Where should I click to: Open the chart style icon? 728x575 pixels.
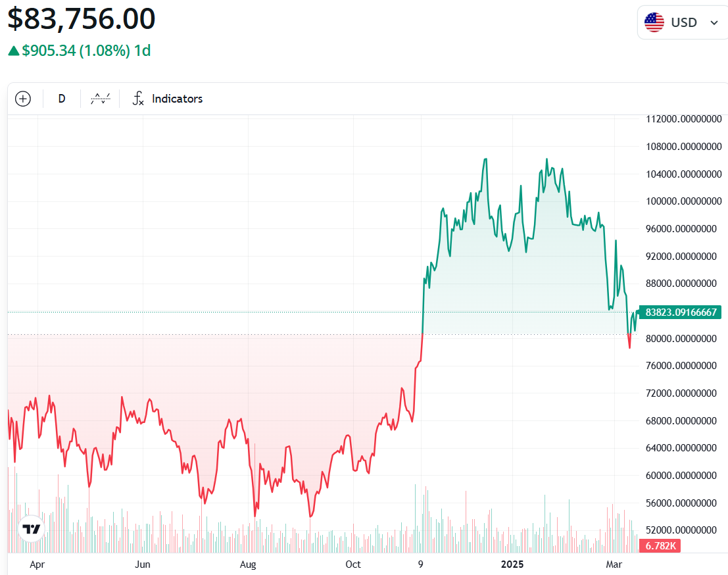100,99
